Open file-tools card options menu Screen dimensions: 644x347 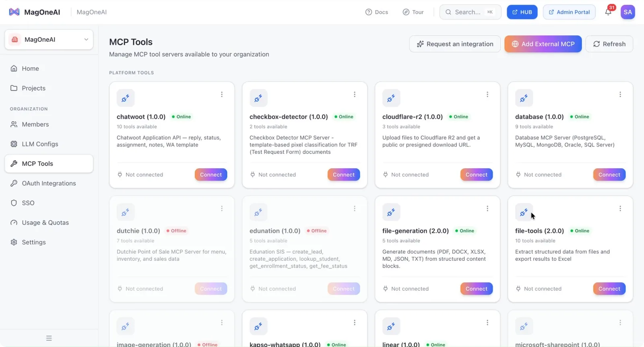[620, 209]
